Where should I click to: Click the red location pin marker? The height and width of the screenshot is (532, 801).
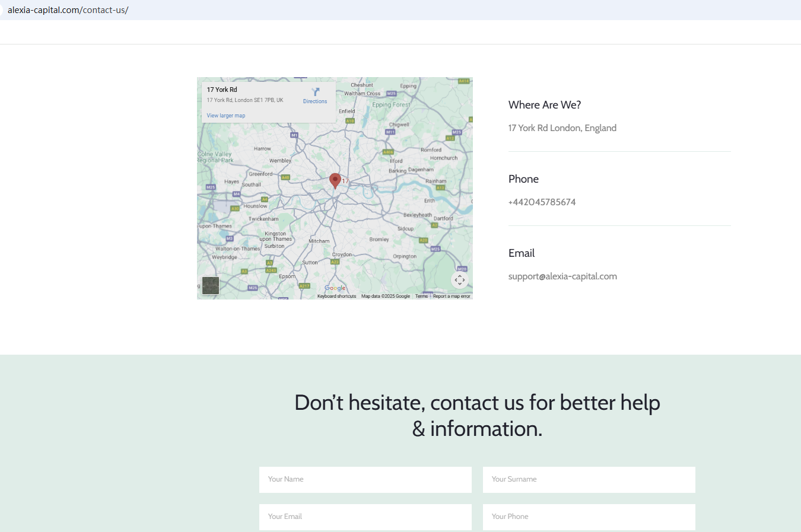coord(335,180)
